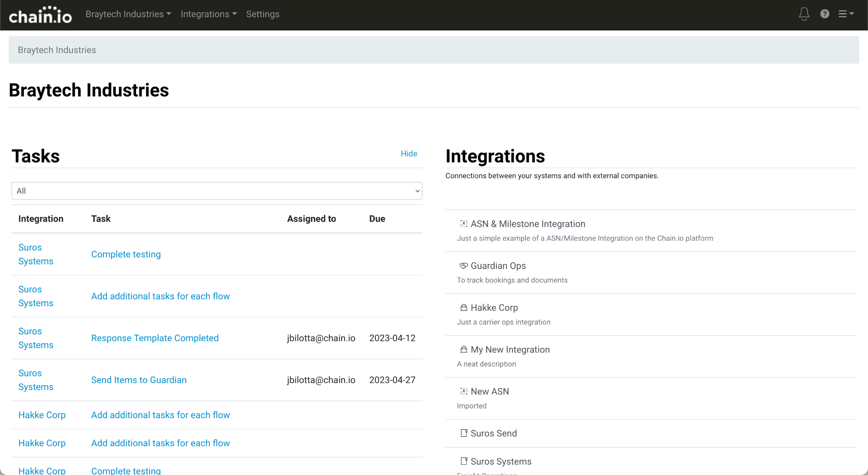Click the Integration column header
Viewport: 868px width, 475px height.
(x=41, y=219)
